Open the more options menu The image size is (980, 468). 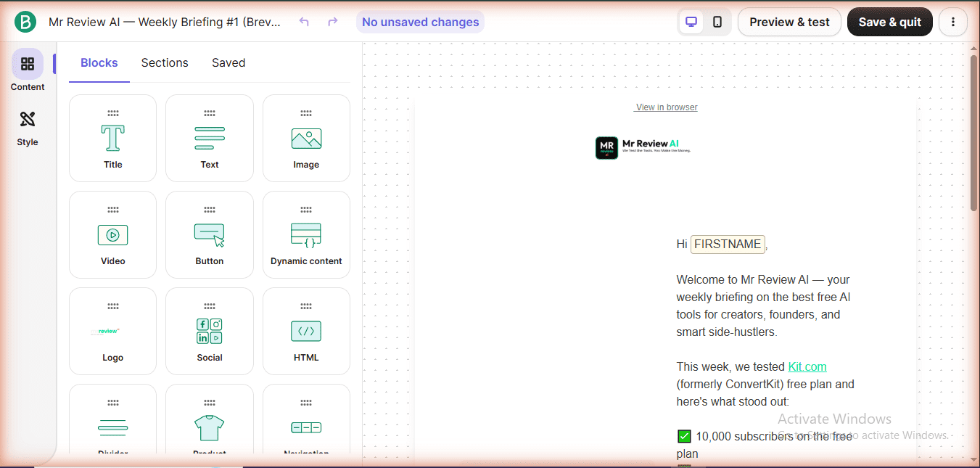click(953, 22)
